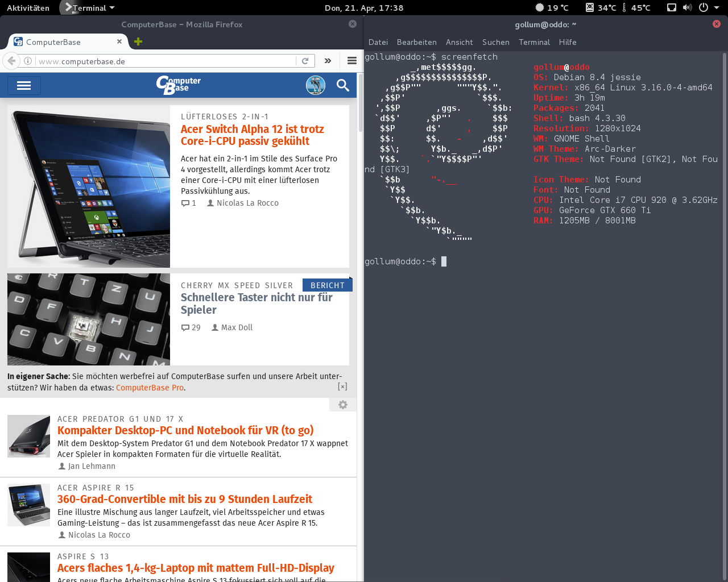Click the Cherry MX keyboard thumbnail image
728x582 pixels.
89,319
